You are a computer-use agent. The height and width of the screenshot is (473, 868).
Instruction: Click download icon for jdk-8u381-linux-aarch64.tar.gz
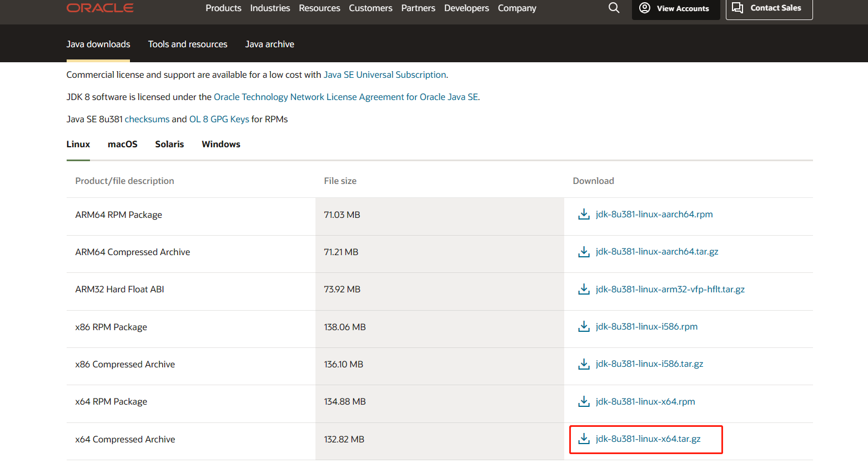point(584,252)
